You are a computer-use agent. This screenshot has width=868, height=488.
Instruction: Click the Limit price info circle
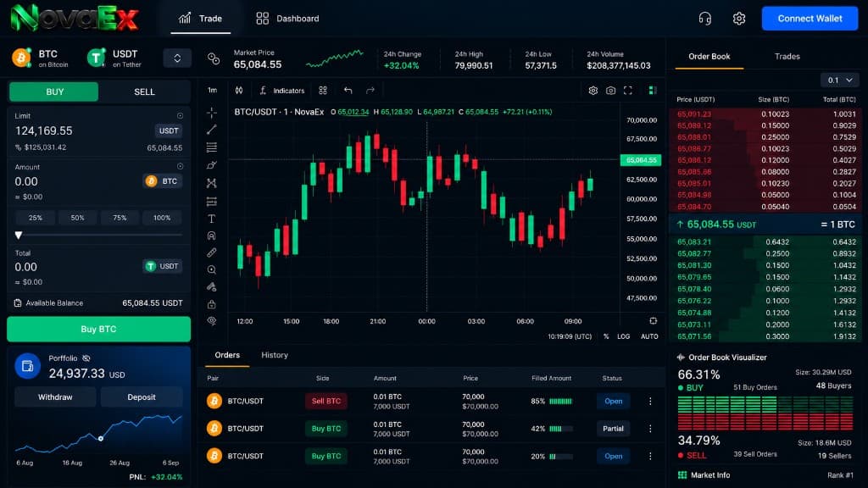point(180,115)
